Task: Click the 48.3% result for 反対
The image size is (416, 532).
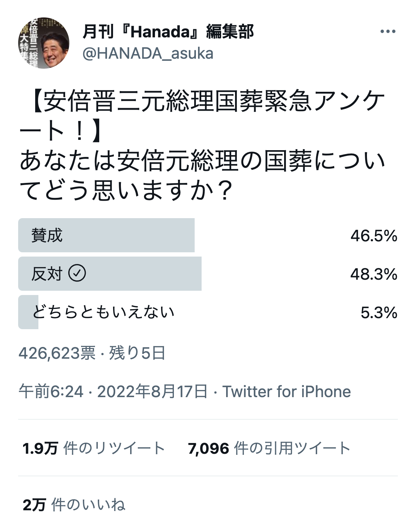Action: point(374,274)
